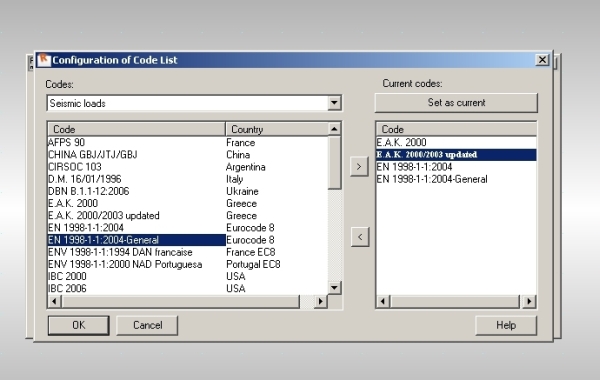Sort available codes by the Code column header

click(137, 129)
